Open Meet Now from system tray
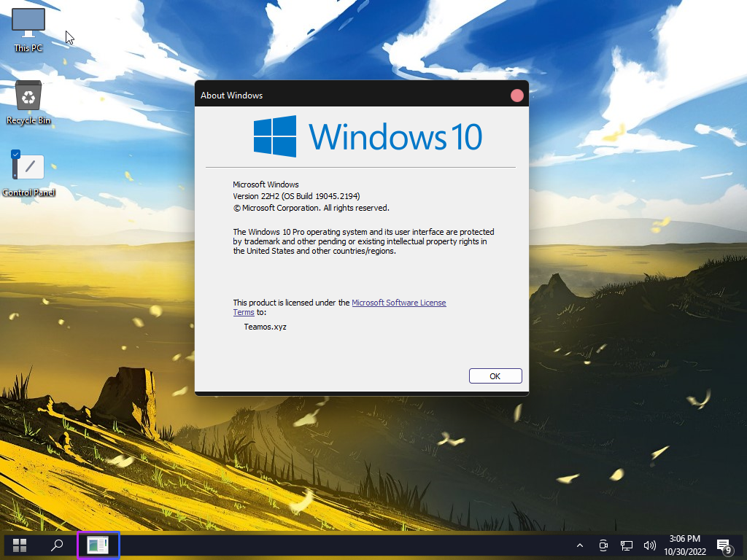 pos(603,545)
